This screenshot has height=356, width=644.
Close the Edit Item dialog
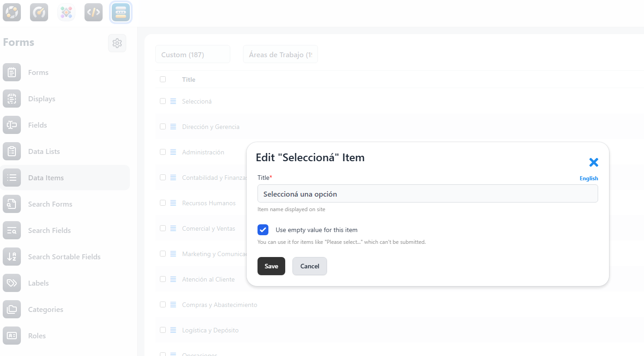[594, 163]
